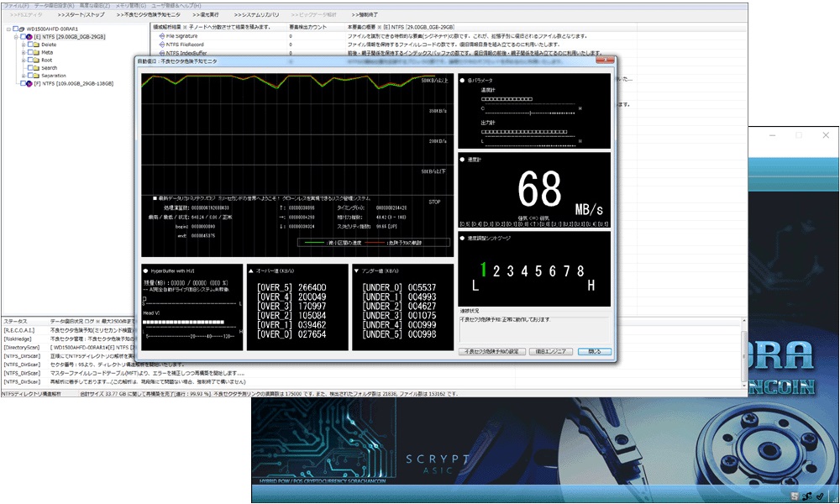This screenshot has width=840, height=504.
Task: Click the [F] NTFS partition icon
Action: (x=29, y=83)
